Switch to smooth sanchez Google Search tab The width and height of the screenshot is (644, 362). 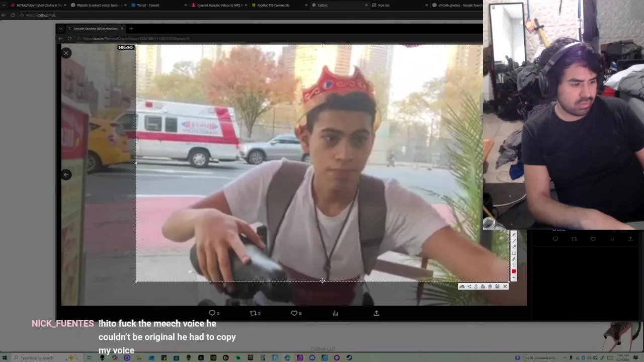(x=457, y=5)
